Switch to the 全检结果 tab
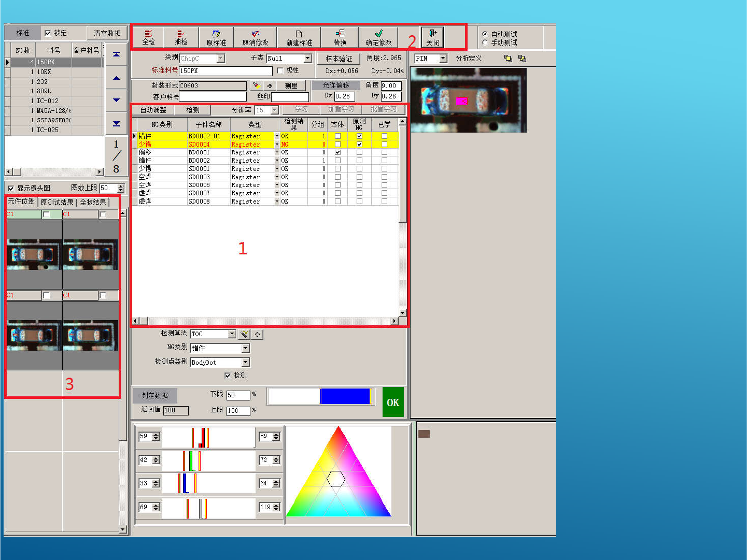Screen dimensions: 747x560 pyautogui.click(x=93, y=202)
